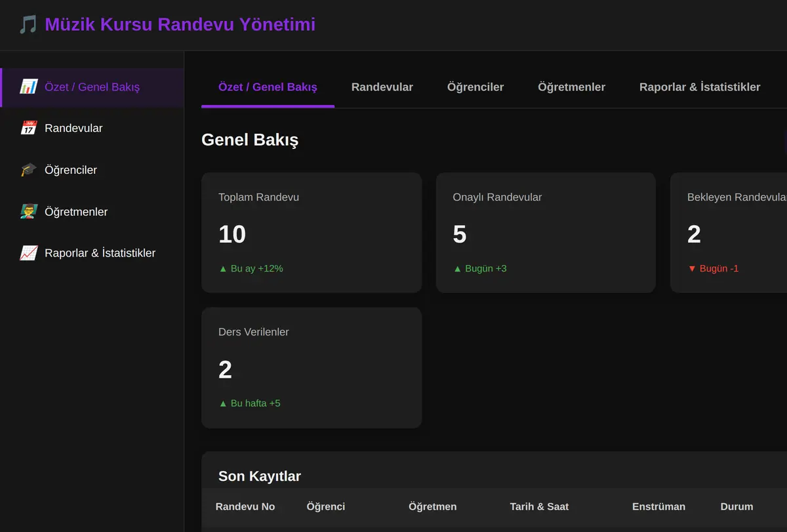The width and height of the screenshot is (787, 532).
Task: Select Öğretmenler in the sidebar
Action: pos(92,211)
